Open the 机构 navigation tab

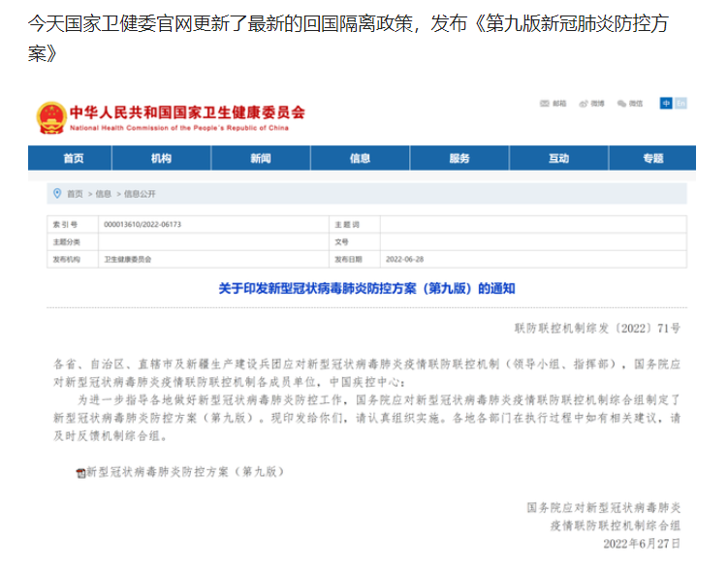[x=161, y=158]
